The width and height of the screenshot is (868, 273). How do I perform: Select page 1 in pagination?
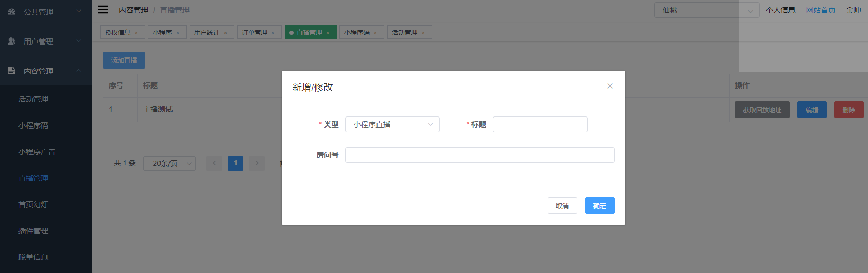(235, 163)
